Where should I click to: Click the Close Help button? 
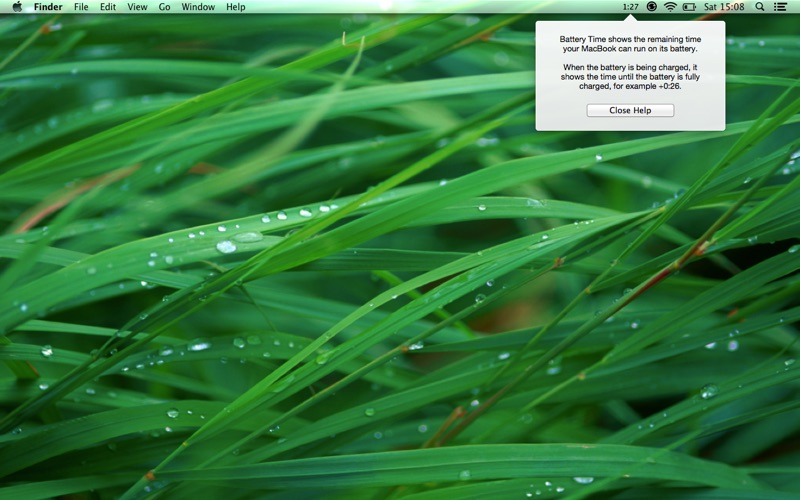pyautogui.click(x=630, y=110)
